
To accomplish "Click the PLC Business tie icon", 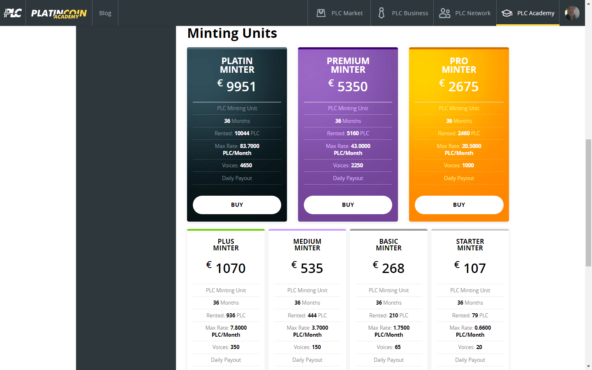I will (x=381, y=13).
